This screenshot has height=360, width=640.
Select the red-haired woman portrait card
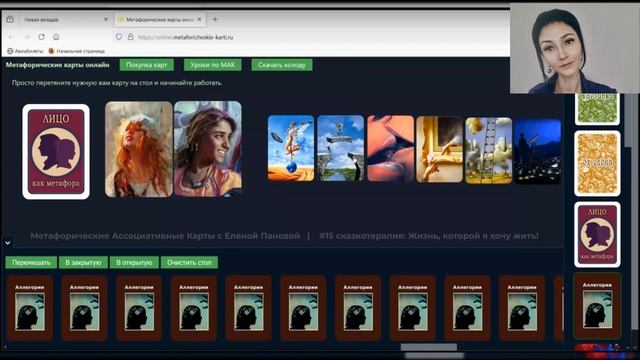pos(139,149)
